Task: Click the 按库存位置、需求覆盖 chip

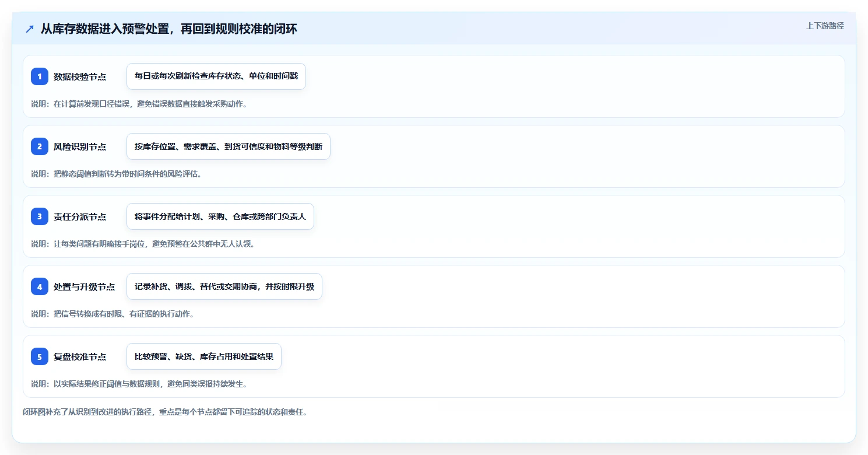Action: pos(229,146)
